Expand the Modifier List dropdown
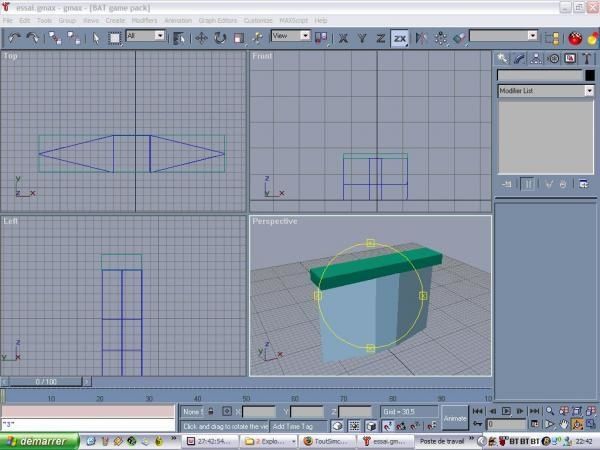The width and height of the screenshot is (600, 450). click(589, 91)
